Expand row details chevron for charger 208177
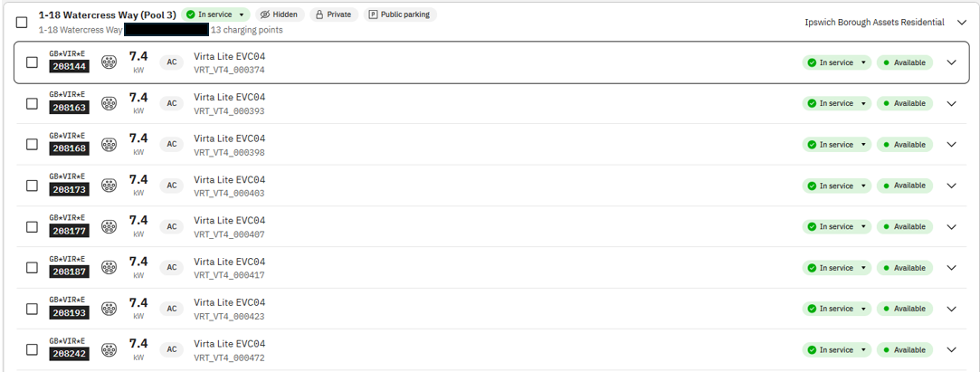Screen dimensions: 980x372 pos(951,226)
